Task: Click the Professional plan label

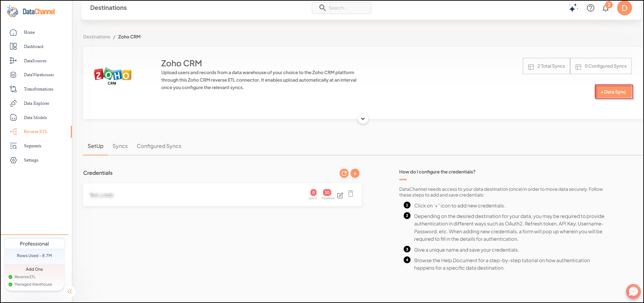Action: pos(34,244)
